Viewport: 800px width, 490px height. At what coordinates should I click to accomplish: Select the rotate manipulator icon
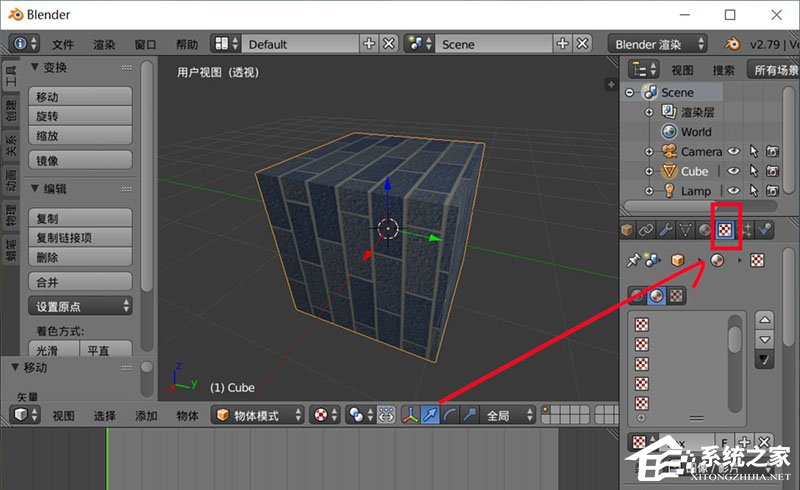tap(449, 415)
